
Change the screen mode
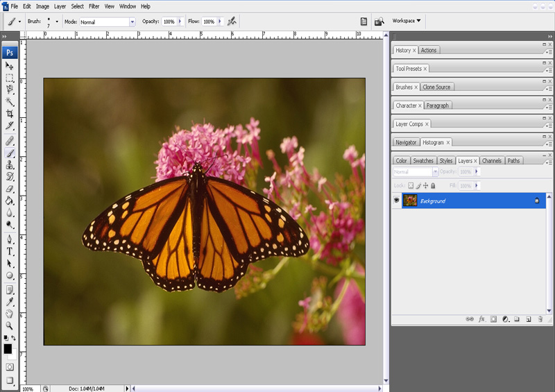[10, 380]
